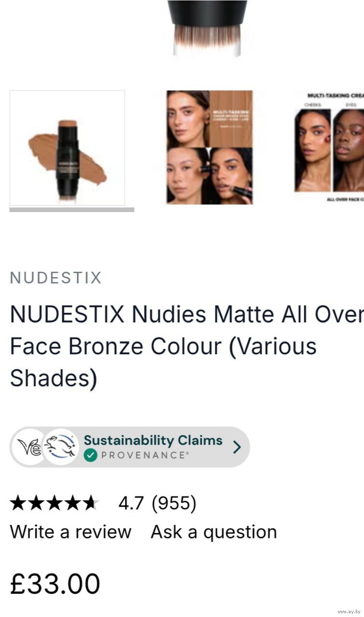This screenshot has width=364, height=617.
Task: Expand the Sustainability Claims chevron arrow
Action: [236, 447]
